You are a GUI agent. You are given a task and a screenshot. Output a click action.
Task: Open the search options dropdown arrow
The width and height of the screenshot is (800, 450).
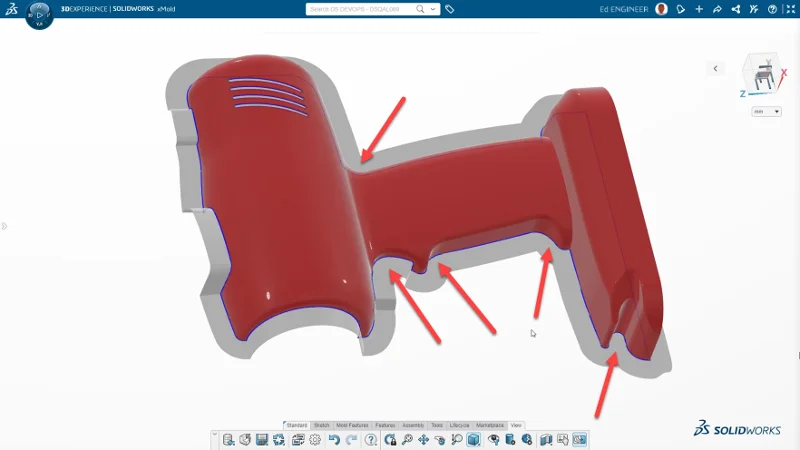pyautogui.click(x=433, y=9)
